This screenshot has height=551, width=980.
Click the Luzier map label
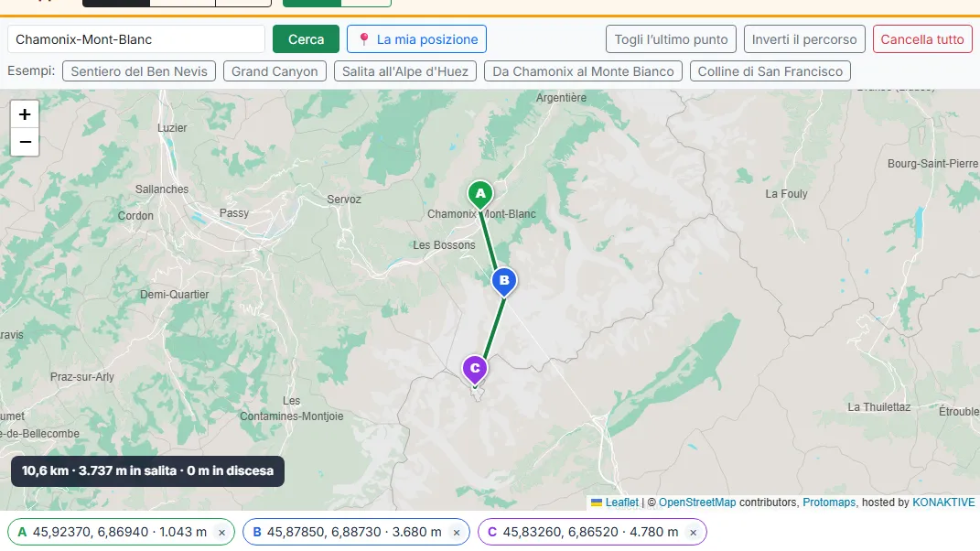pos(172,127)
